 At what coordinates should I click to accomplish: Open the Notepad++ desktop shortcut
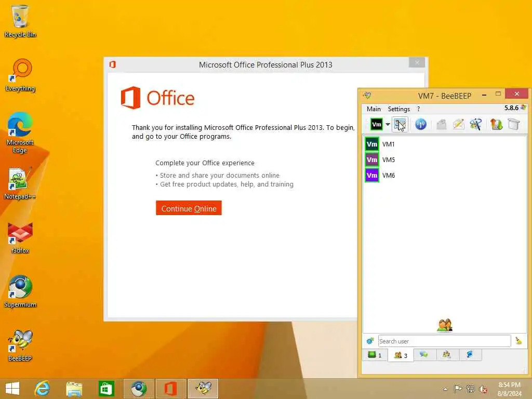point(20,183)
